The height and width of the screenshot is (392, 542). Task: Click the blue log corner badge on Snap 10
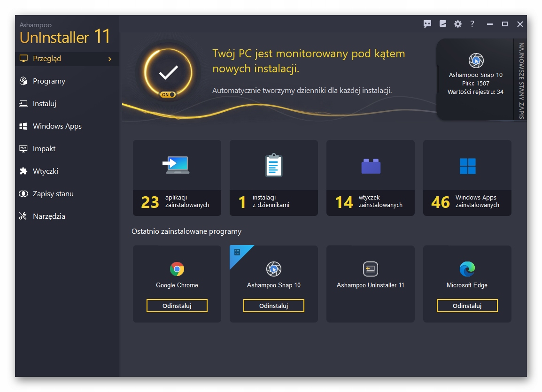click(239, 254)
